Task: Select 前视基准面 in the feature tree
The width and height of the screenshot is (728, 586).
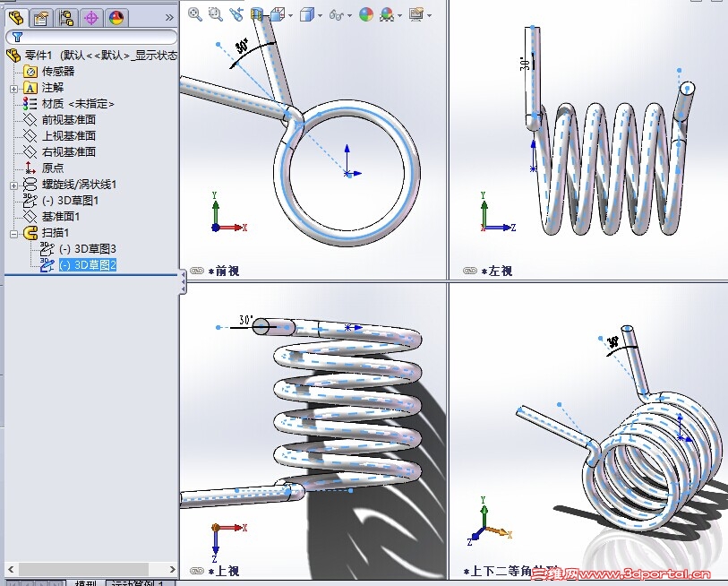Action: click(x=68, y=118)
